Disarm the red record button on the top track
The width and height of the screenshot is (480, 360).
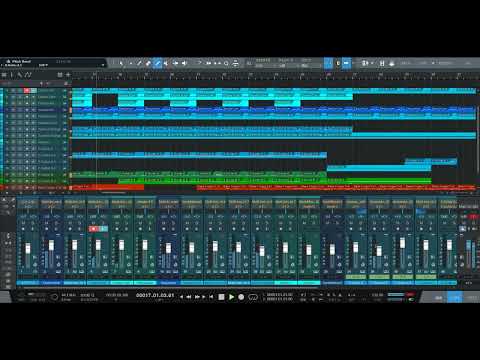coord(26,91)
